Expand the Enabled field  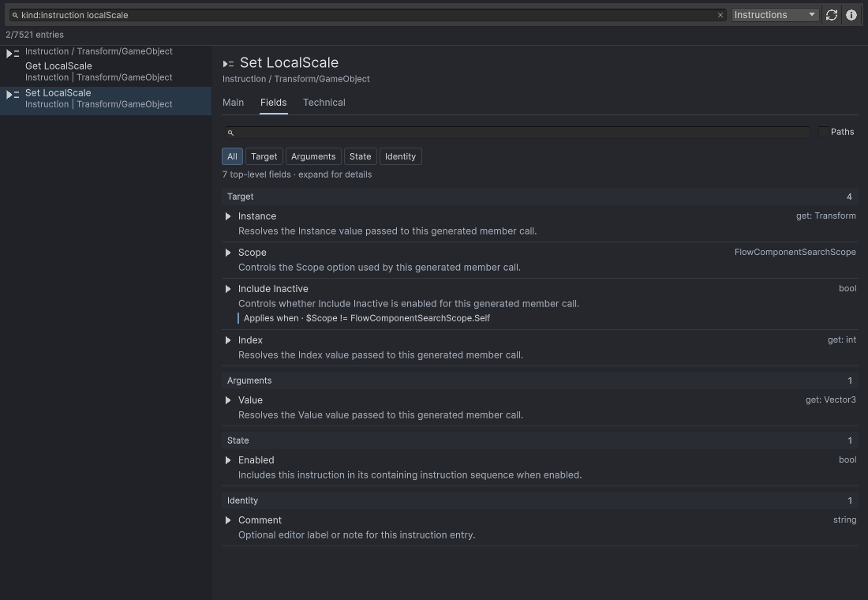228,459
